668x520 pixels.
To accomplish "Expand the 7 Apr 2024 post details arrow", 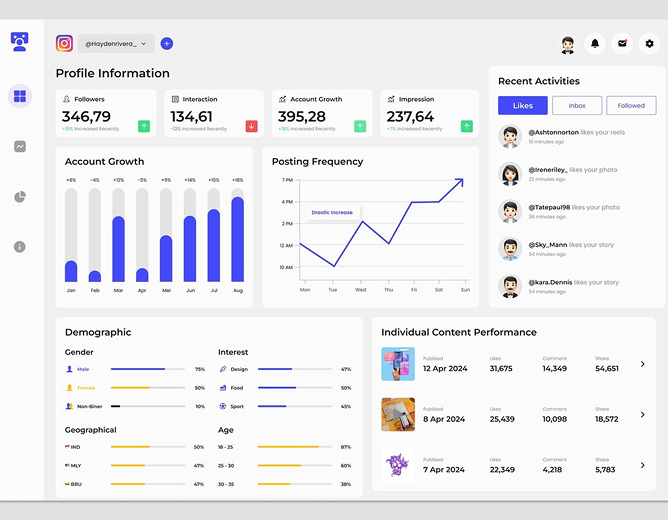I will 642,465.
